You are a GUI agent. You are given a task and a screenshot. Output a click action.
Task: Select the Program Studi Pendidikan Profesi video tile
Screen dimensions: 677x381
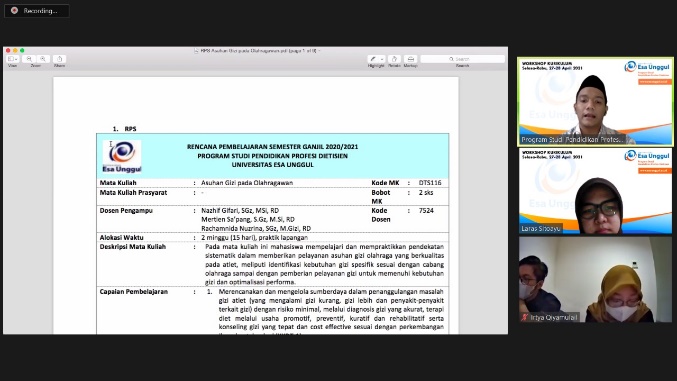click(595, 102)
